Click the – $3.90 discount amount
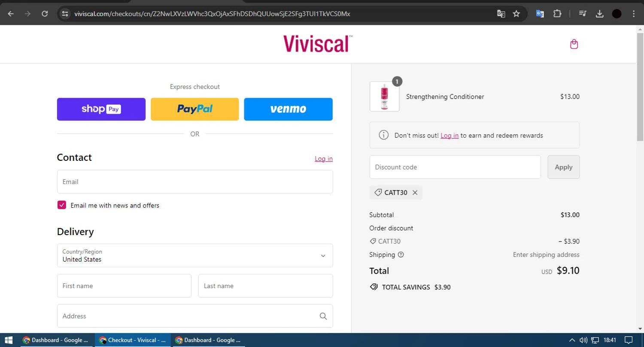 [569, 241]
